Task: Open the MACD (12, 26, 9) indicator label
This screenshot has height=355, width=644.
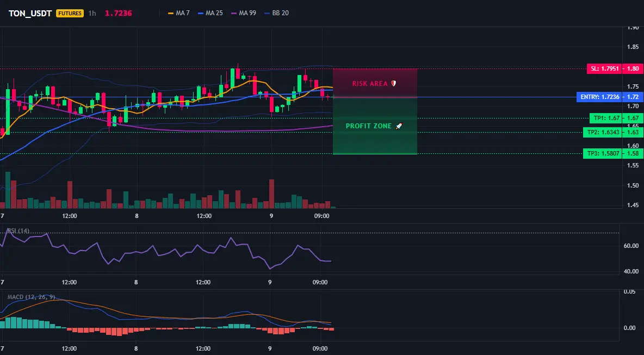Action: coord(31,297)
